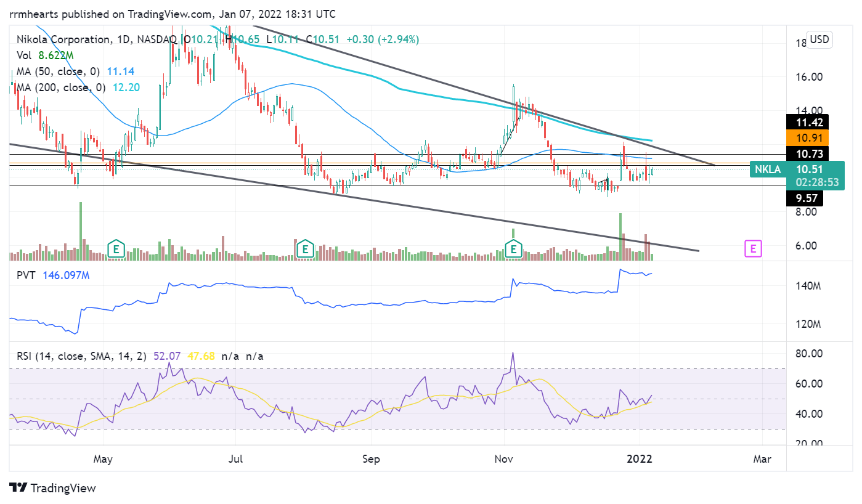Click the 80.00 RSI axis label
862x504 pixels.
coord(808,354)
